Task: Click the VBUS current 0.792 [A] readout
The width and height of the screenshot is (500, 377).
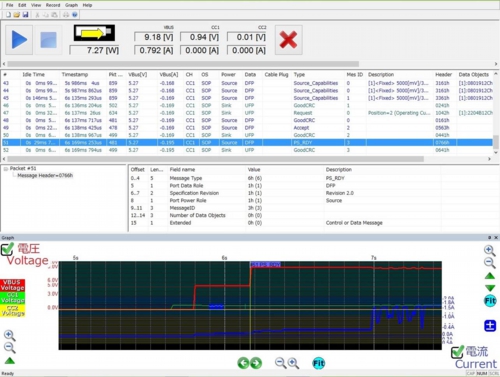Action: (x=154, y=50)
